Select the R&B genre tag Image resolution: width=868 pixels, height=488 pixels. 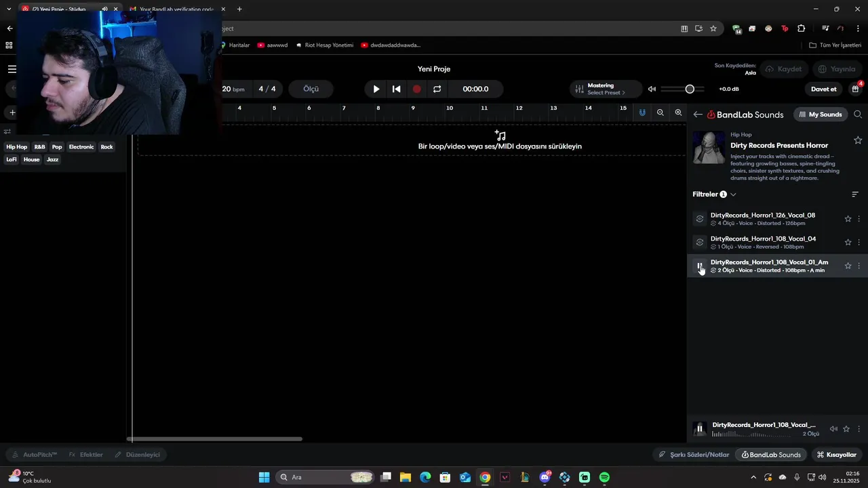(x=39, y=147)
